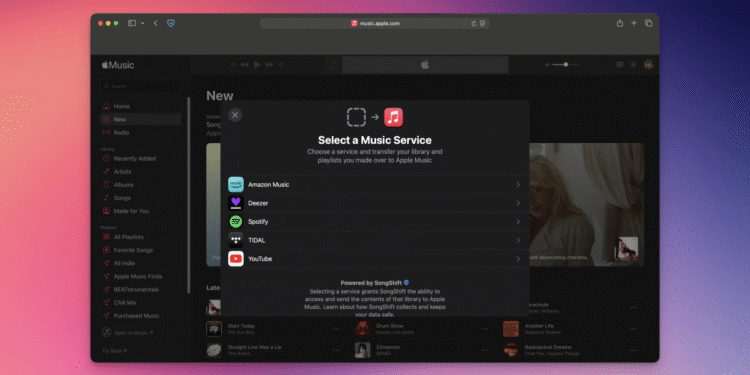This screenshot has width=750, height=375.
Task: Choose YouTube text label
Action: (x=260, y=259)
